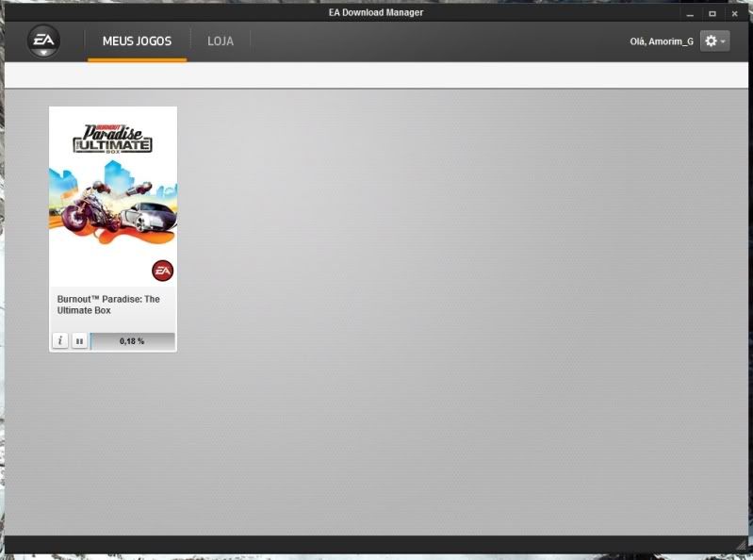Click the white bar below the tabs
This screenshot has height=560, width=753.
point(376,76)
